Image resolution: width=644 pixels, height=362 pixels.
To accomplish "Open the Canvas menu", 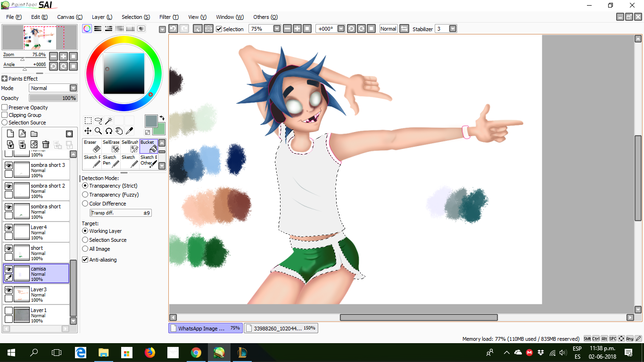I will pos(70,17).
